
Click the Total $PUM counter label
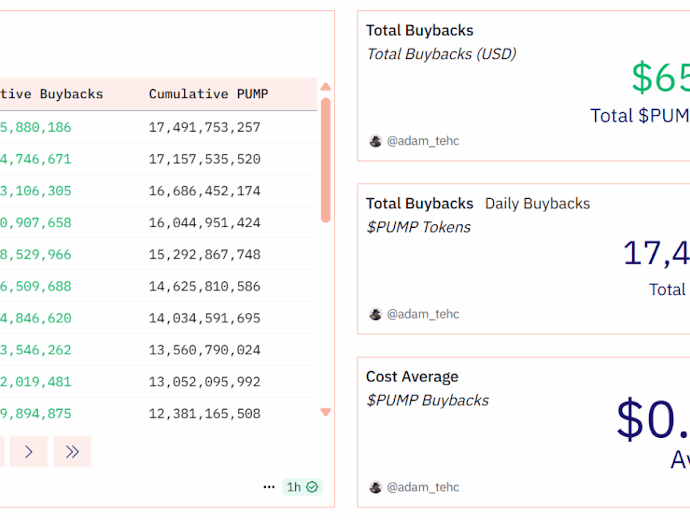pos(640,116)
